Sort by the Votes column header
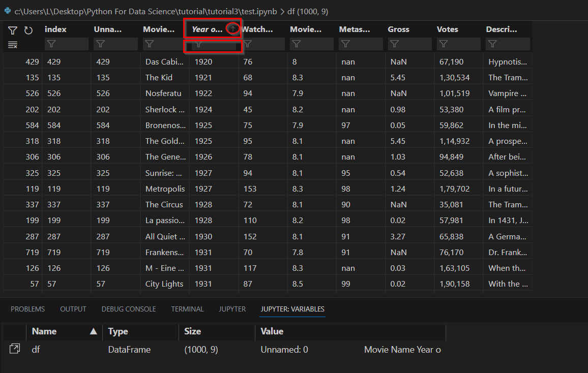The width and height of the screenshot is (588, 373). pyautogui.click(x=448, y=29)
